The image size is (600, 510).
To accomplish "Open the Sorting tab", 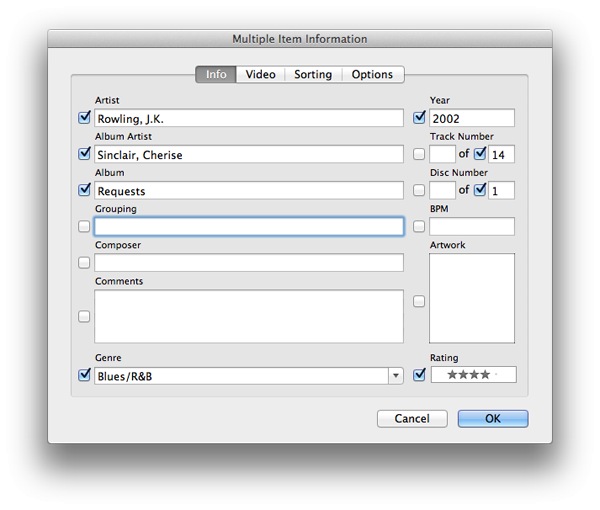I will pos(313,74).
